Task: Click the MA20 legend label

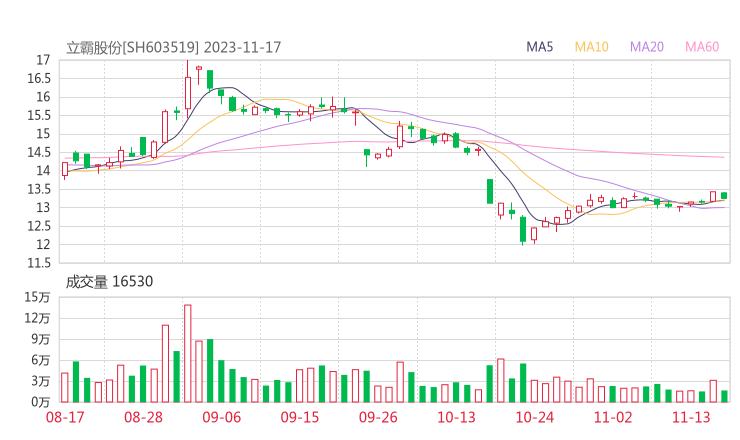Action: point(647,47)
